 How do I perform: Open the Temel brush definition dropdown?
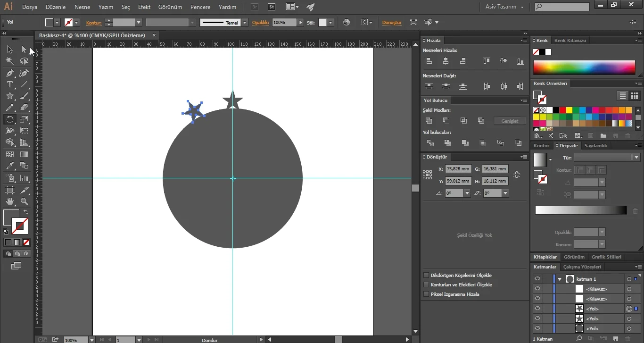point(245,23)
